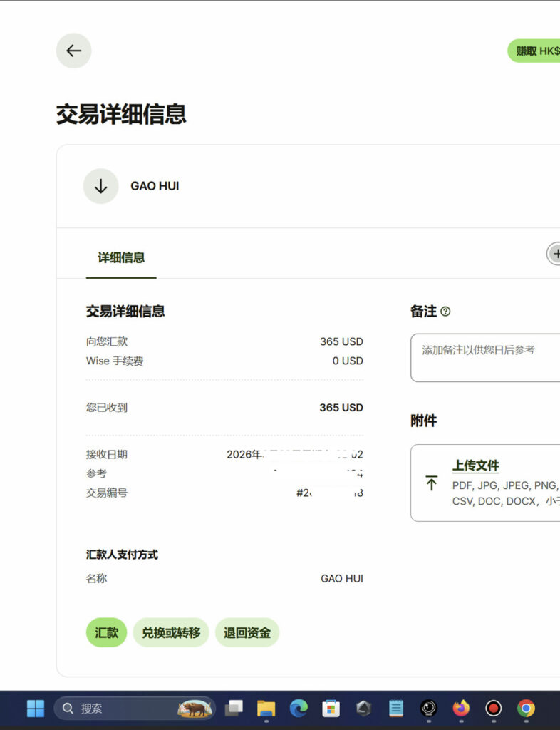Open the Notepad app from taskbar
The image size is (560, 730).
pyautogui.click(x=396, y=709)
